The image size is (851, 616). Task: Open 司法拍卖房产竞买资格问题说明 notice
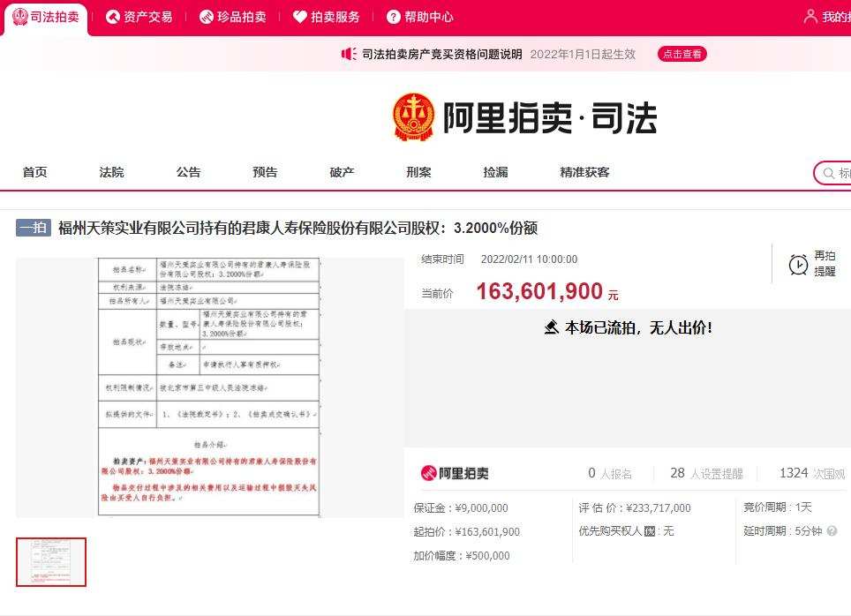point(441,54)
